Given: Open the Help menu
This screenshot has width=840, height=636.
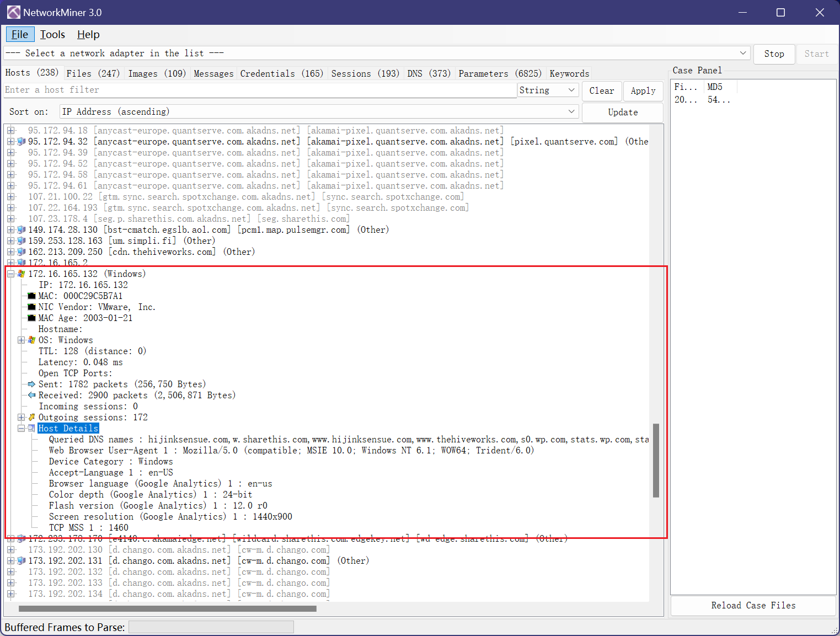Looking at the screenshot, I should pos(88,34).
